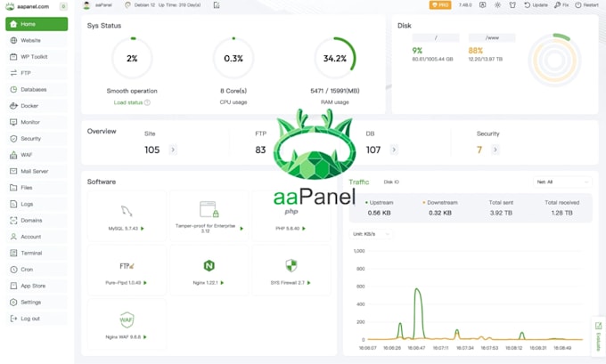
Task: Open the Pure-Ftpd software card
Action: click(x=127, y=271)
